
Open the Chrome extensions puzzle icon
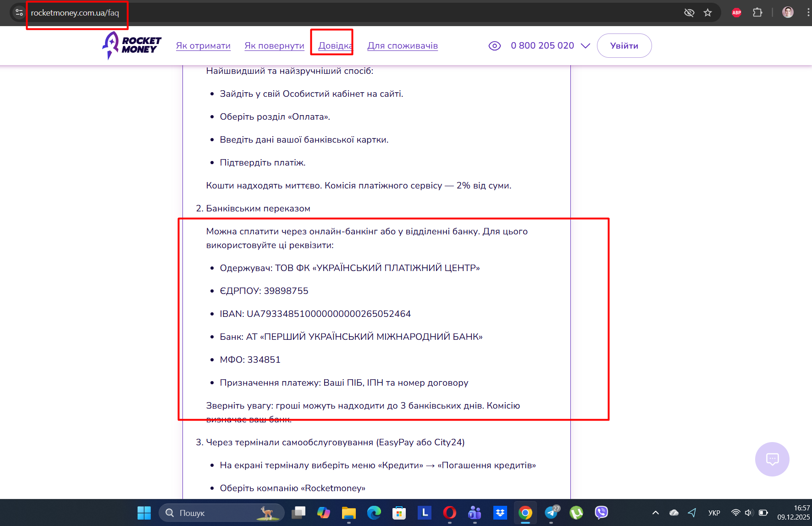tap(757, 12)
